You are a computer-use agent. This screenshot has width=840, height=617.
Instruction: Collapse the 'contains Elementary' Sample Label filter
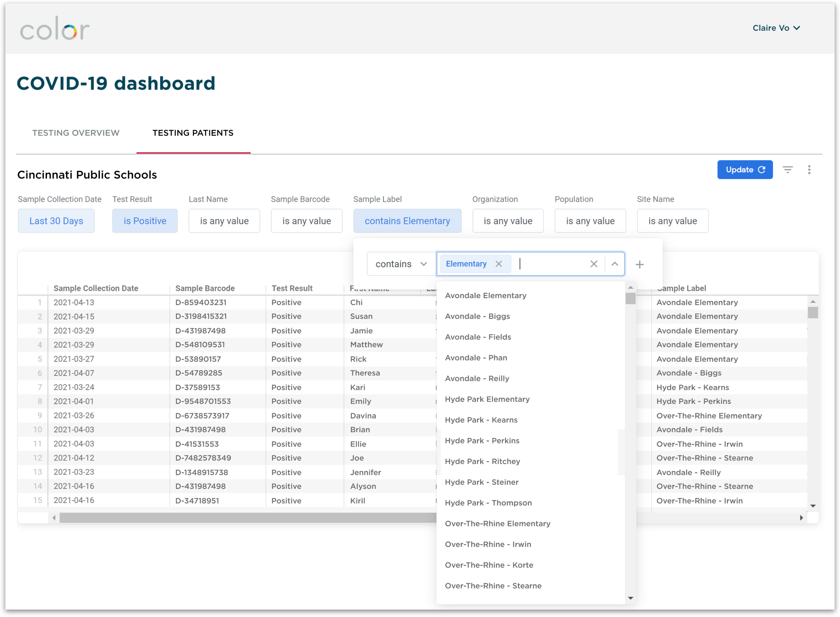pos(407,221)
